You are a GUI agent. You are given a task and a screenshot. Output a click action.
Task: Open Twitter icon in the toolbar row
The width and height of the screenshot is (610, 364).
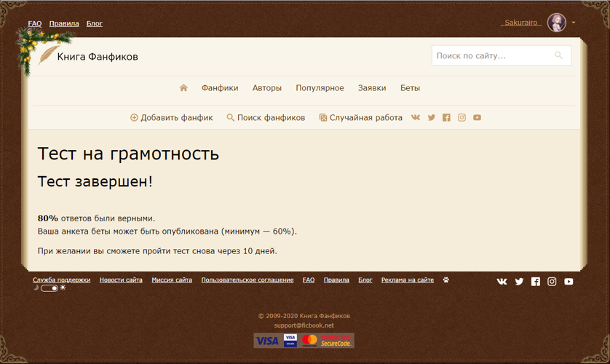pos(432,117)
